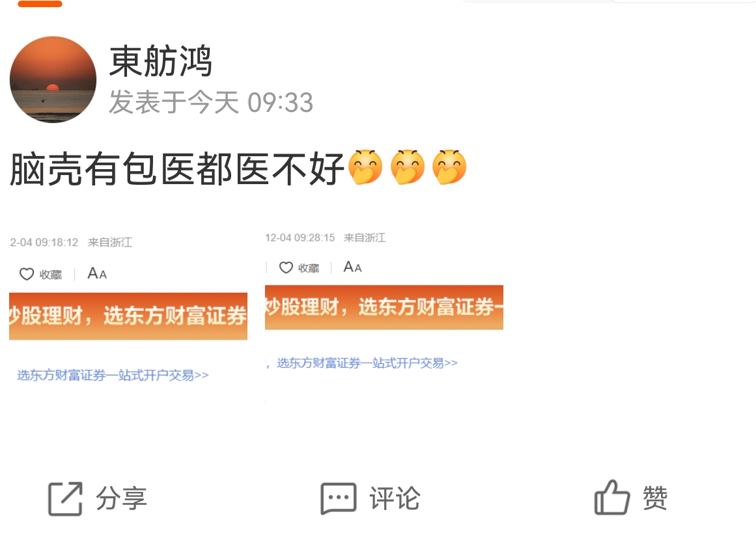Open right 炒股理财 orange banner image
756x540 pixels.
coord(384,307)
